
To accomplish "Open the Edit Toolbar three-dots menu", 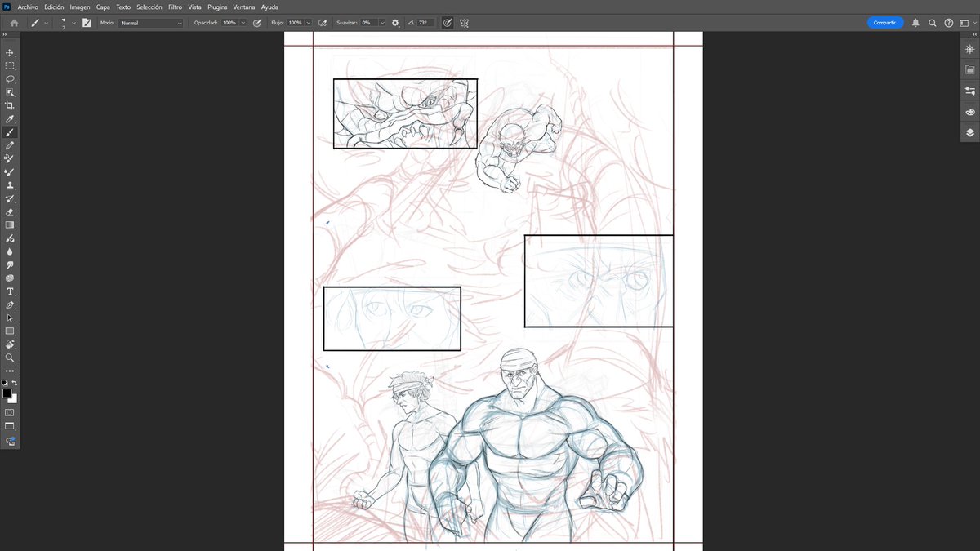I will pyautogui.click(x=10, y=371).
